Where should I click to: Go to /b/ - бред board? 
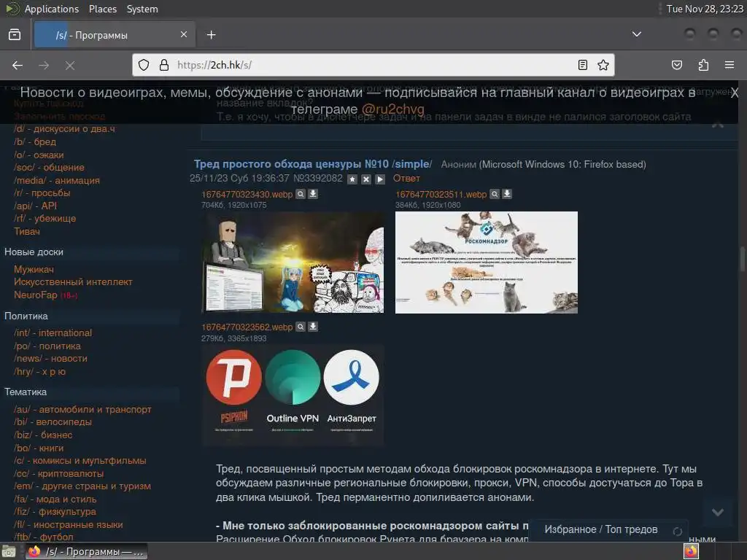coord(35,142)
